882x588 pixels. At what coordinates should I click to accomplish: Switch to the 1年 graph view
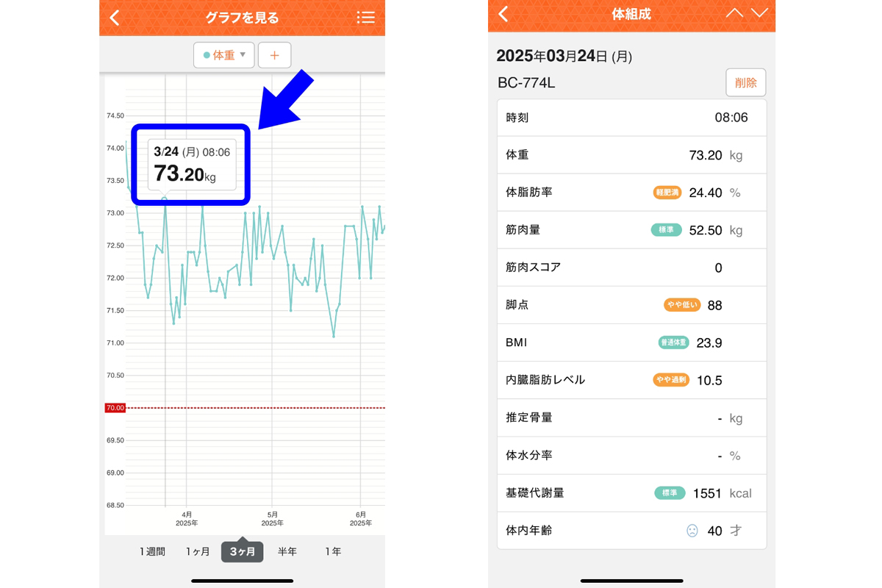click(x=332, y=551)
